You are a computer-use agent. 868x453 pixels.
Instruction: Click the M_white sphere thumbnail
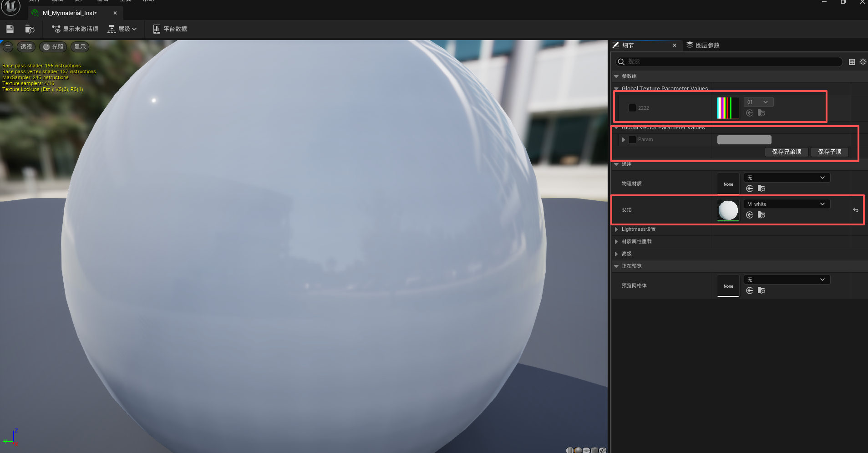(728, 210)
